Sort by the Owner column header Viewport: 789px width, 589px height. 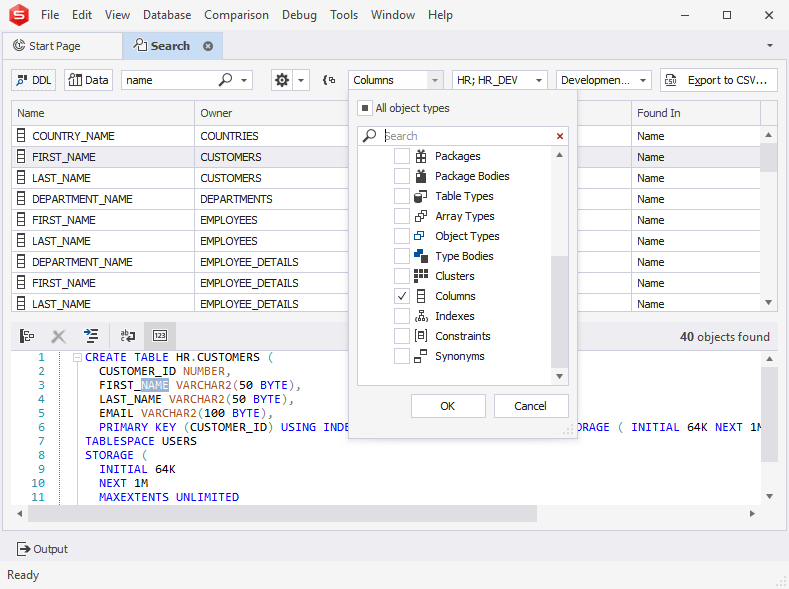tap(271, 113)
